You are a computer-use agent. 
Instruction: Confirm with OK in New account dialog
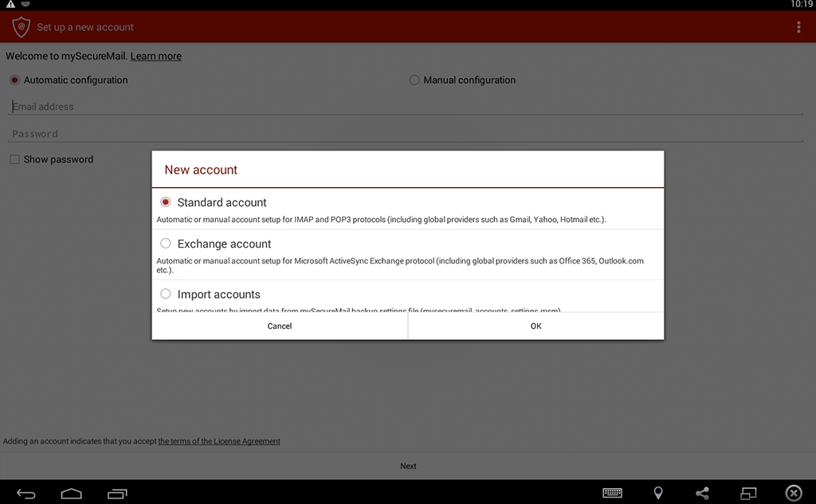tap(536, 326)
